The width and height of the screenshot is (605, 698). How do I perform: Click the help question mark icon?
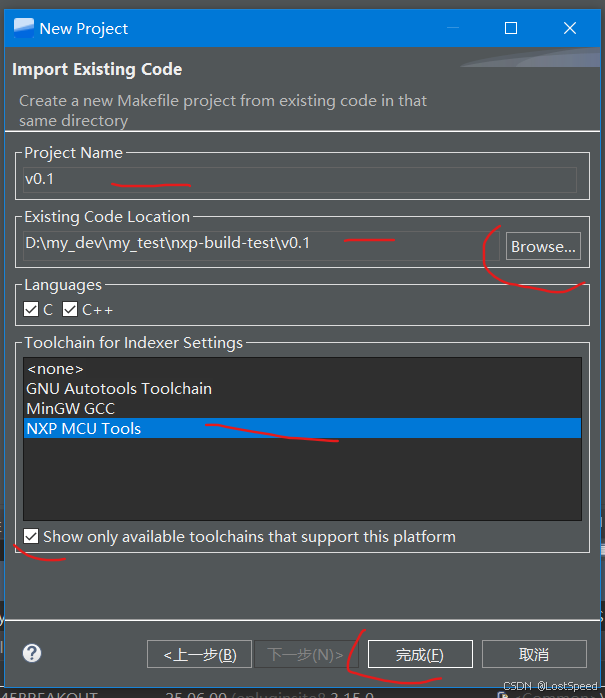coord(32,653)
